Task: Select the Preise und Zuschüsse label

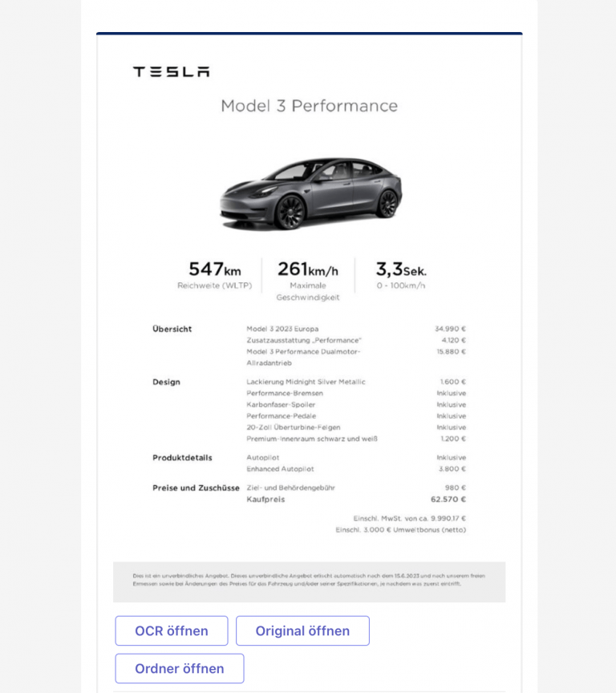Action: [196, 488]
